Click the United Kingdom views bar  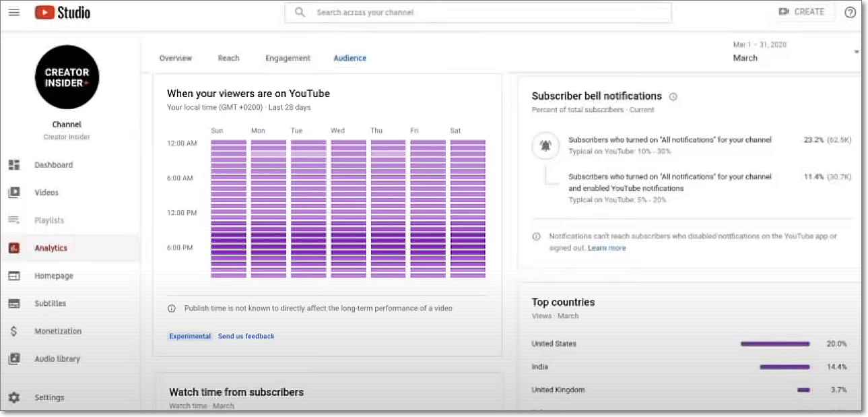[x=803, y=390]
